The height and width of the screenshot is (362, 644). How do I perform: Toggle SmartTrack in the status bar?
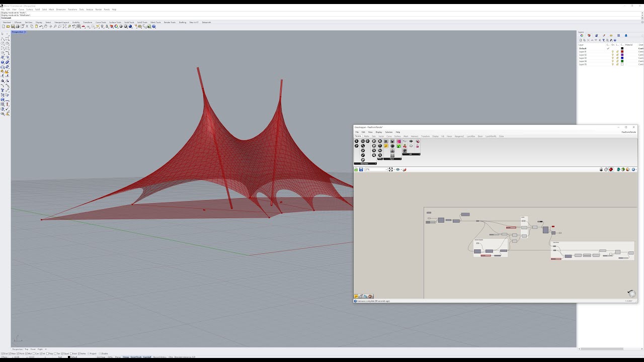pyautogui.click(x=136, y=357)
